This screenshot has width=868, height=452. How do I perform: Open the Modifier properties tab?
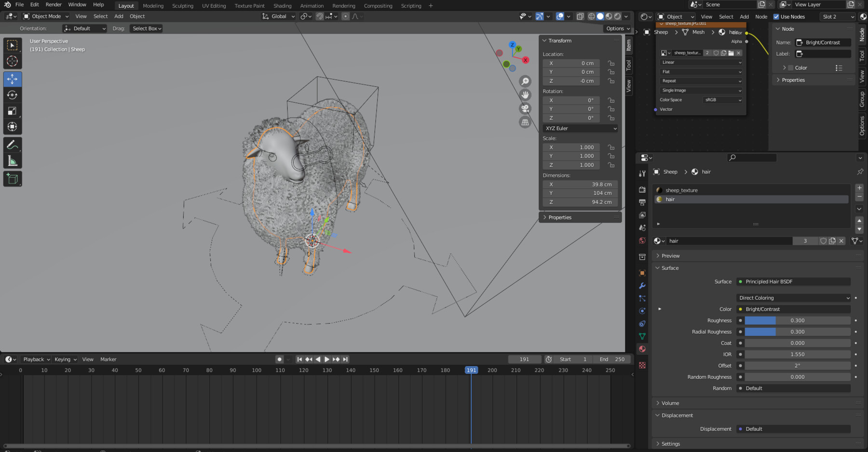click(642, 286)
